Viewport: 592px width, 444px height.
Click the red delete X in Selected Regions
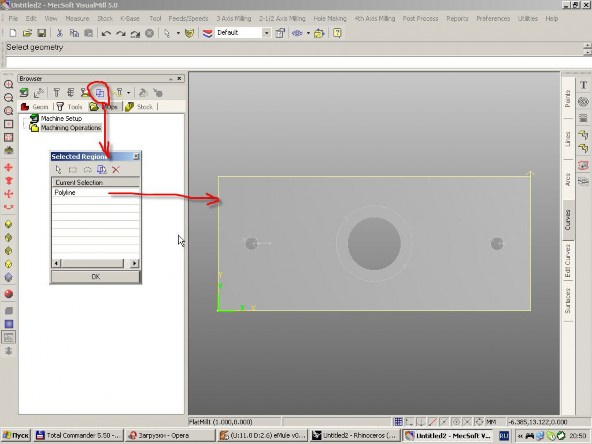[x=116, y=170]
